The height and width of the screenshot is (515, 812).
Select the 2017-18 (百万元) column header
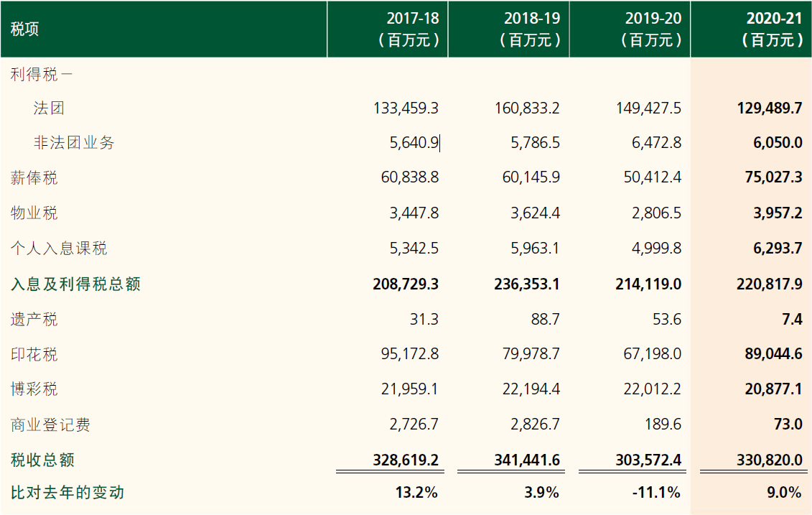pyautogui.click(x=408, y=29)
